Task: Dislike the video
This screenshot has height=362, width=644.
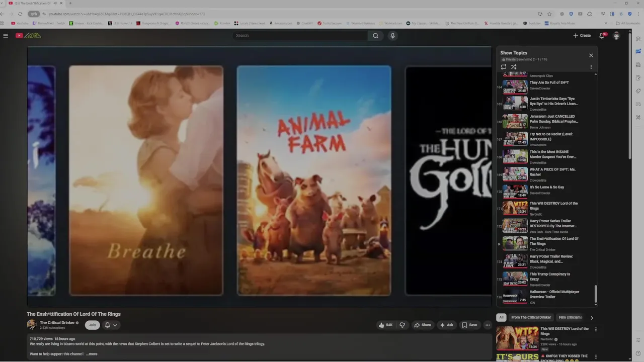Action: [x=402, y=325]
